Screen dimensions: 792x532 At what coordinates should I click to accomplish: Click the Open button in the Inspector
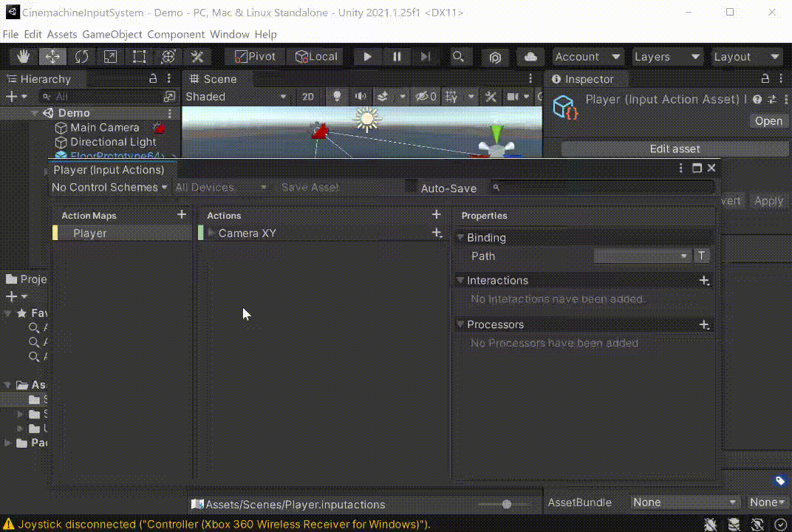(x=768, y=121)
